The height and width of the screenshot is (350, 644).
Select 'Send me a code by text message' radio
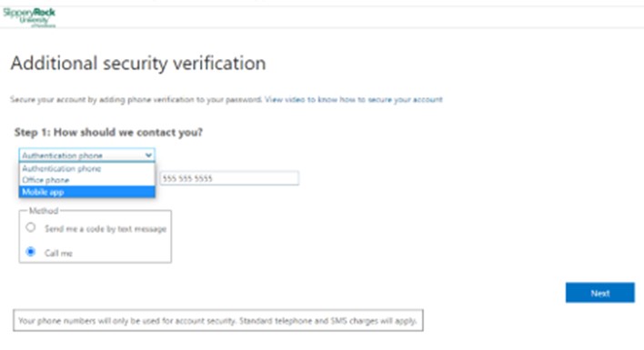pyautogui.click(x=30, y=227)
